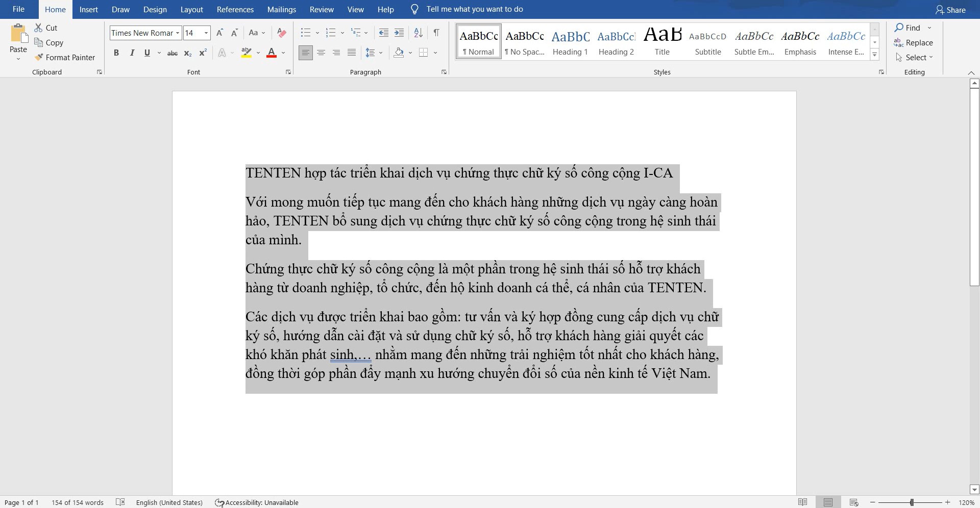Center align the text
Viewport: 980px width, 508px height.
(x=321, y=53)
